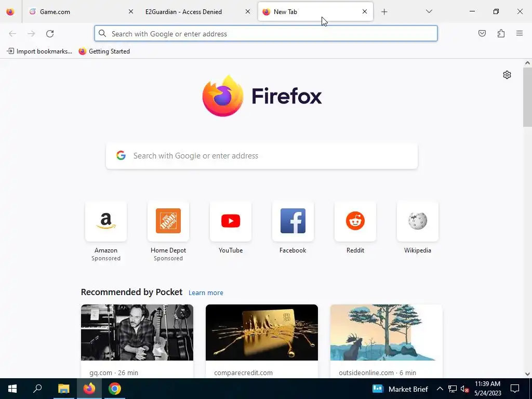Viewport: 532px width, 399px height.
Task: Open the Firefox application menu
Action: 520,33
